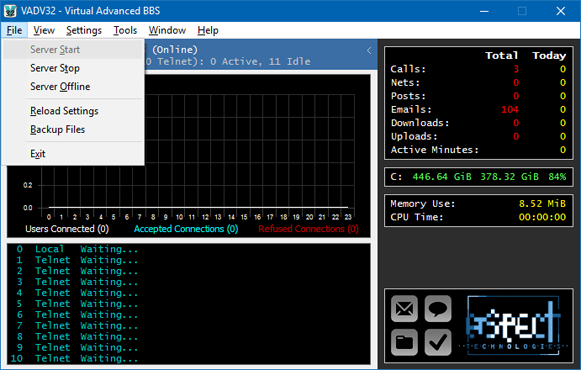Choose Server Start from File menu
The image size is (581, 370).
click(73, 50)
